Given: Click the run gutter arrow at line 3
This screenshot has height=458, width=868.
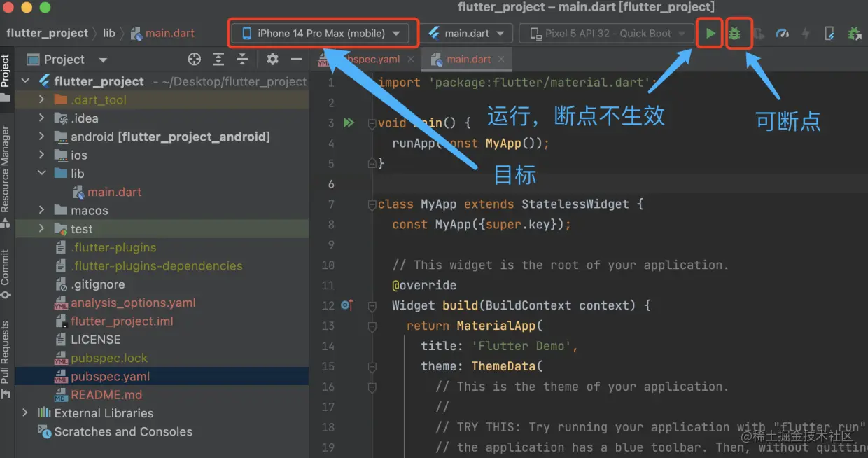Looking at the screenshot, I should click(349, 123).
